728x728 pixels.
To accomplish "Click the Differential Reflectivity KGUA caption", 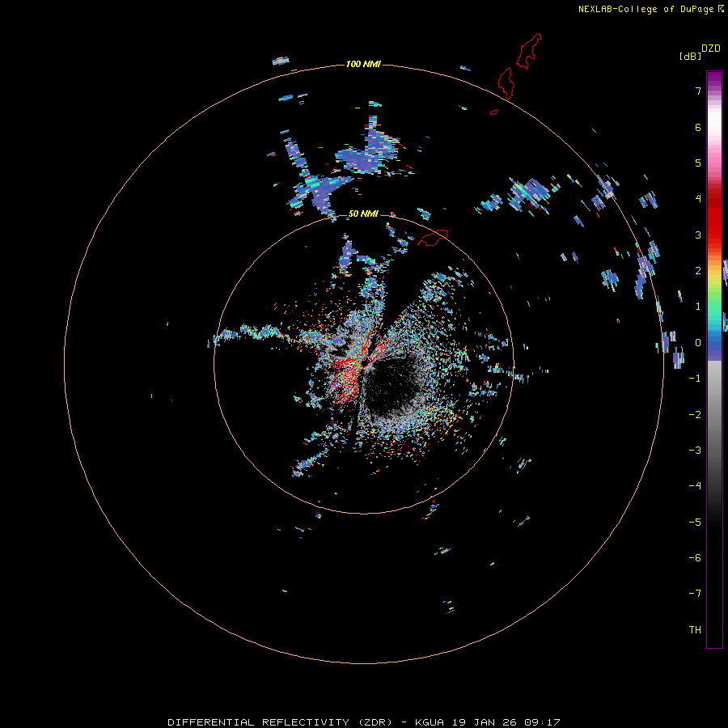I will [363, 722].
